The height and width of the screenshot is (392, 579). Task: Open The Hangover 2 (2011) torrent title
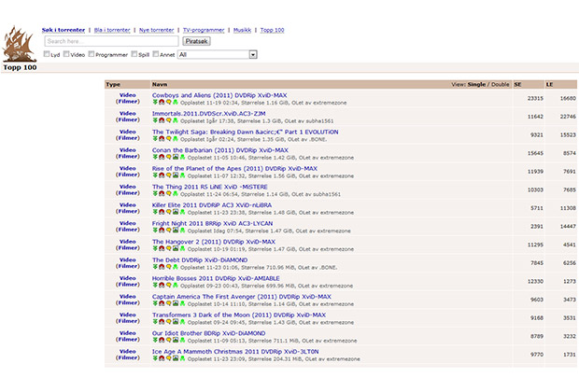coord(214,242)
